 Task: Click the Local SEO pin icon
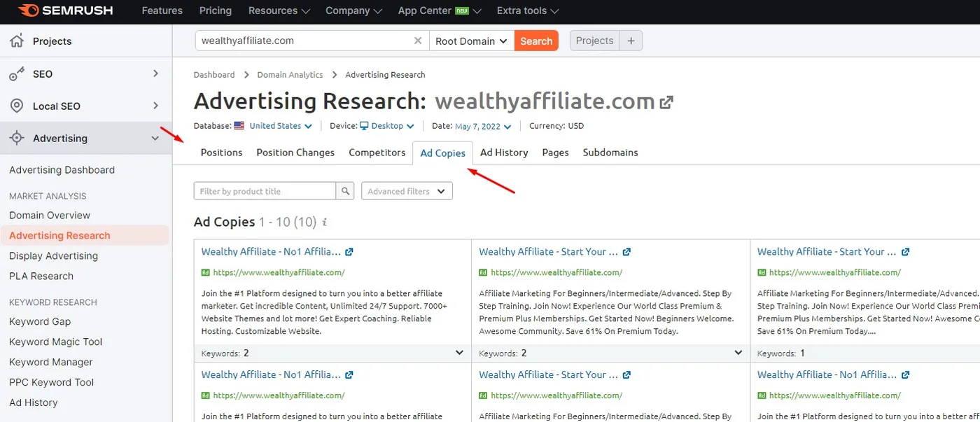point(17,106)
